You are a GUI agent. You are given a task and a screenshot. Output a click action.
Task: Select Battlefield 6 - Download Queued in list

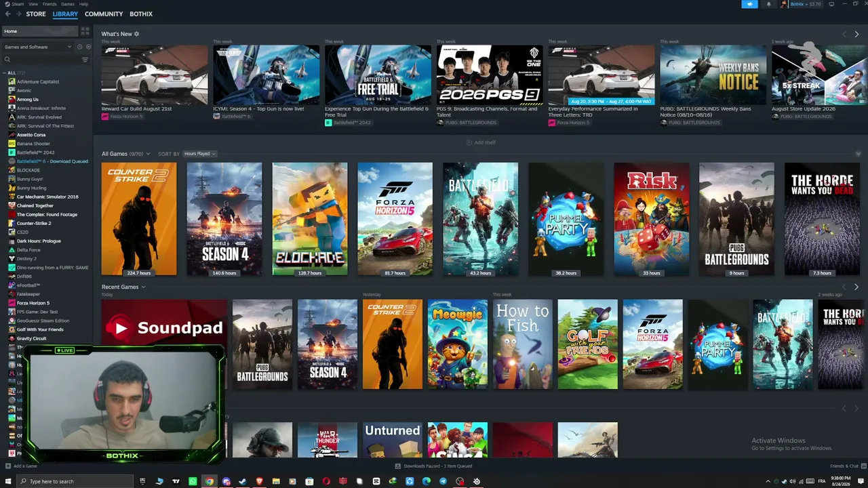tap(47, 161)
